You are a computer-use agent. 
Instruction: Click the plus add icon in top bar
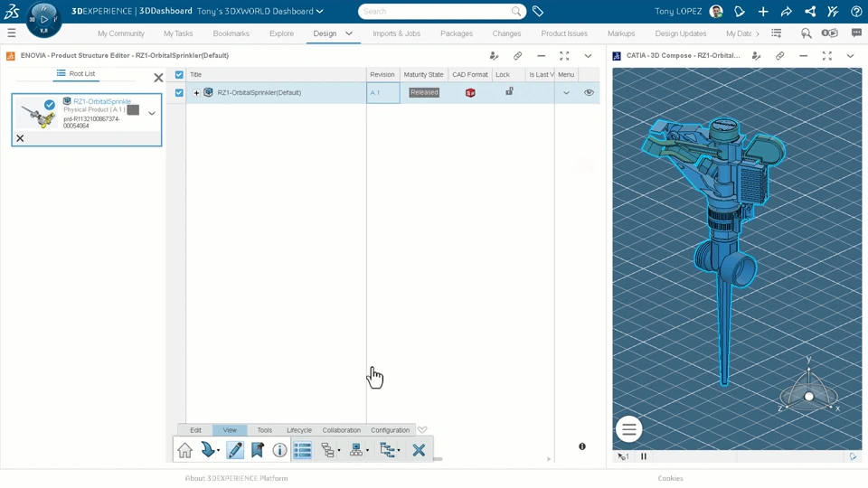(x=763, y=11)
